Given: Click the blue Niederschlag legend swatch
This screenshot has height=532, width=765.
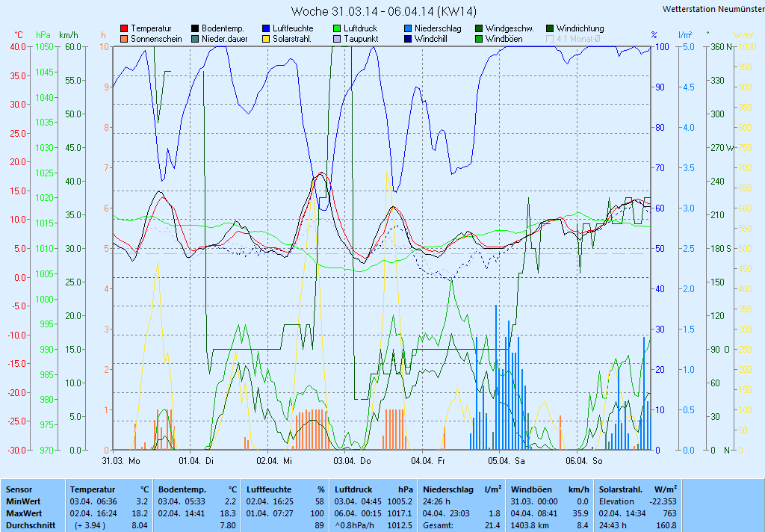Looking at the screenshot, I should pyautogui.click(x=408, y=29).
